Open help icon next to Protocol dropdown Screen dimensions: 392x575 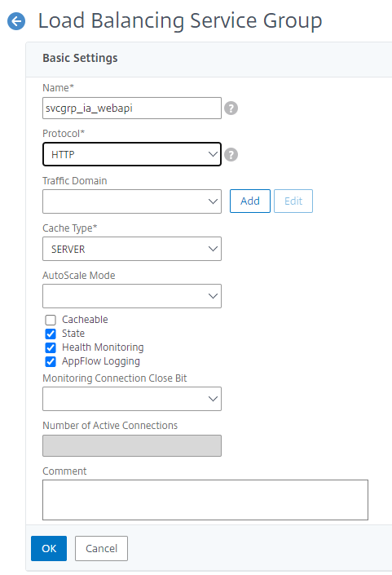pyautogui.click(x=231, y=155)
